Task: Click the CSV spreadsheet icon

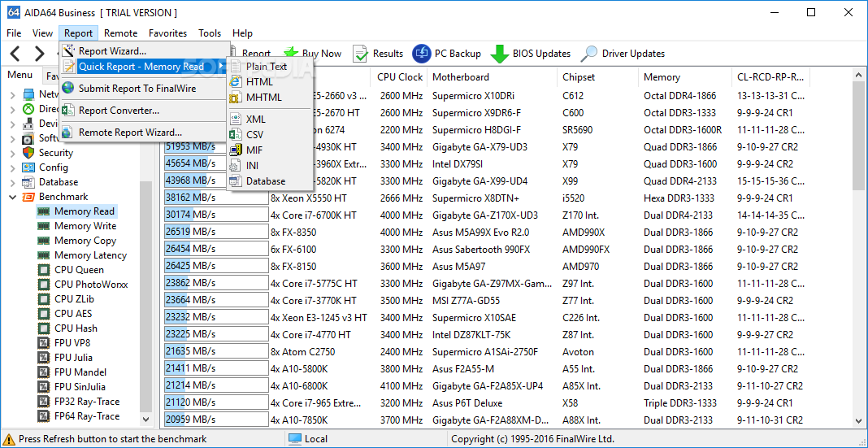Action: pos(236,135)
